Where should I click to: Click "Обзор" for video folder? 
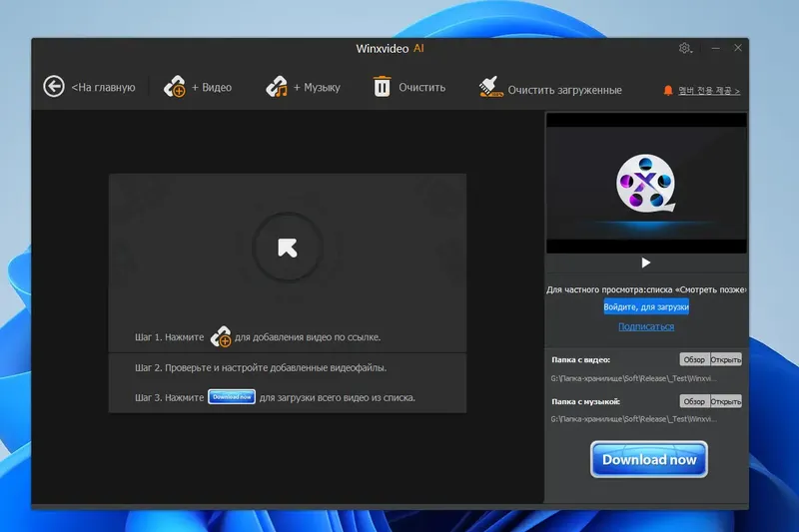(x=694, y=360)
